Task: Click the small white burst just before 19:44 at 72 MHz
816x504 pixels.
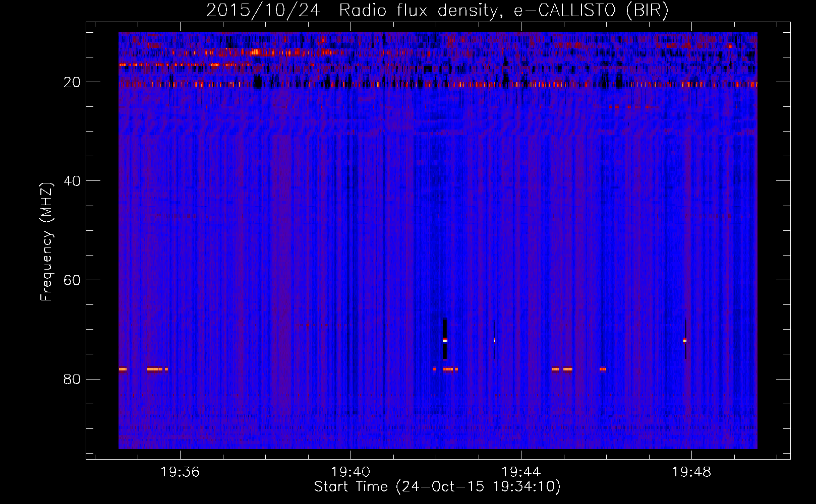Action: pyautogui.click(x=495, y=340)
